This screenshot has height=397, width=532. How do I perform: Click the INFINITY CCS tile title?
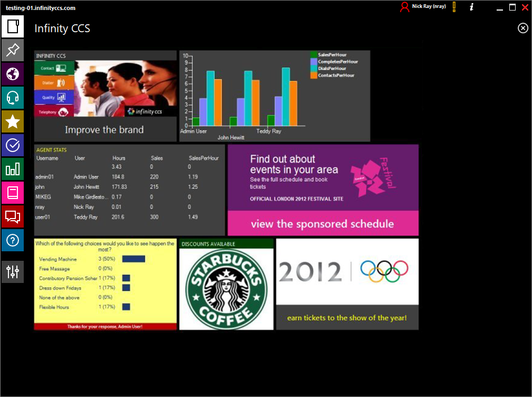[51, 56]
